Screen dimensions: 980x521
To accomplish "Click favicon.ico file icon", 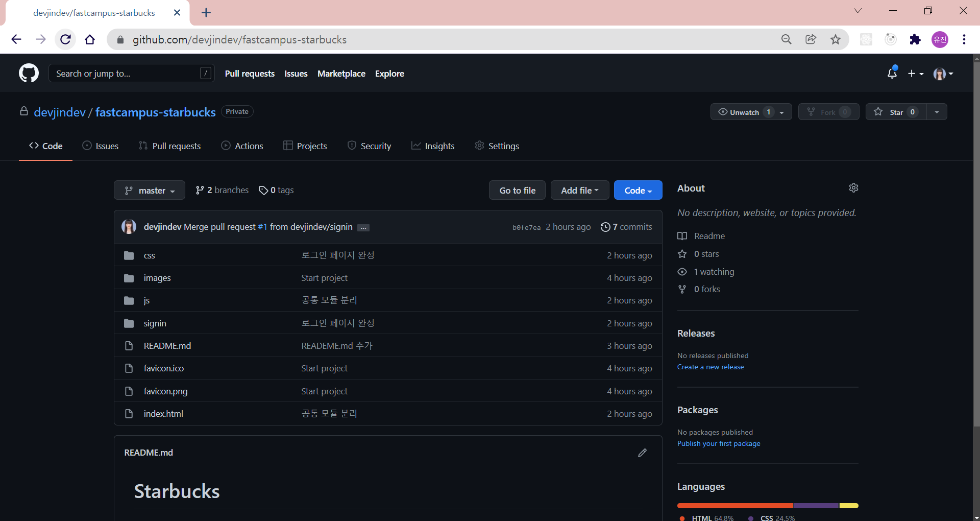I will pyautogui.click(x=129, y=368).
